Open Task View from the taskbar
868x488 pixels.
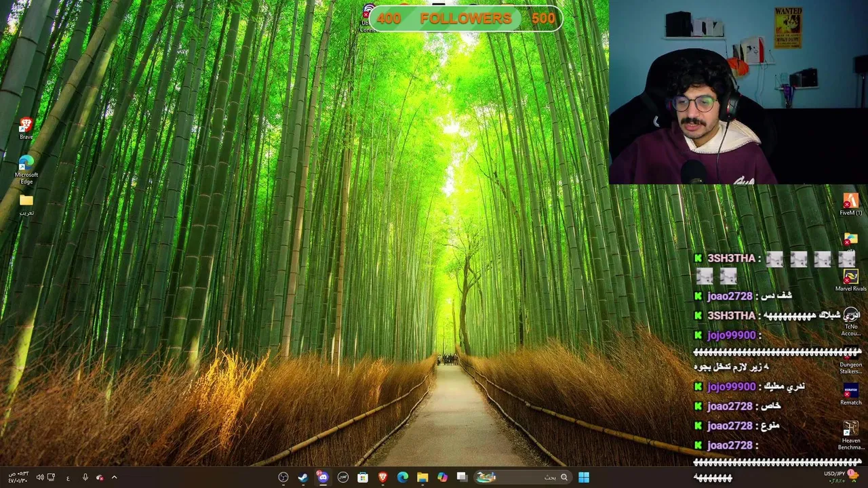coord(462,477)
